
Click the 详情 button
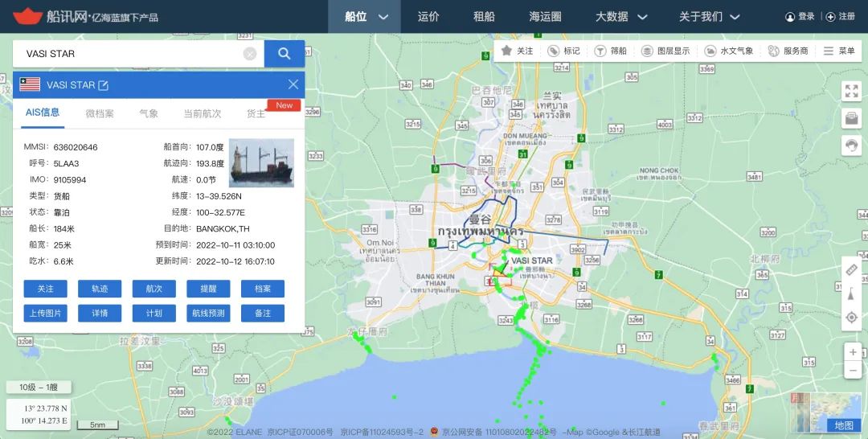[x=100, y=314]
